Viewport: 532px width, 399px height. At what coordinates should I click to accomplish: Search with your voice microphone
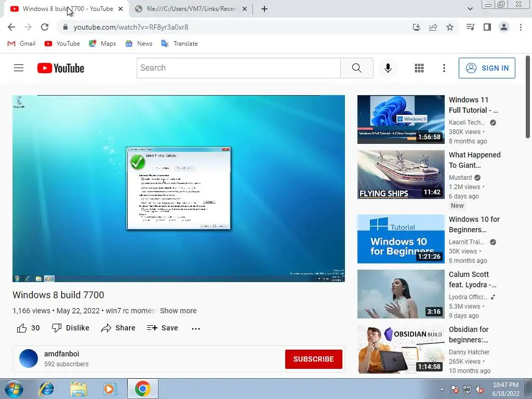pos(388,68)
